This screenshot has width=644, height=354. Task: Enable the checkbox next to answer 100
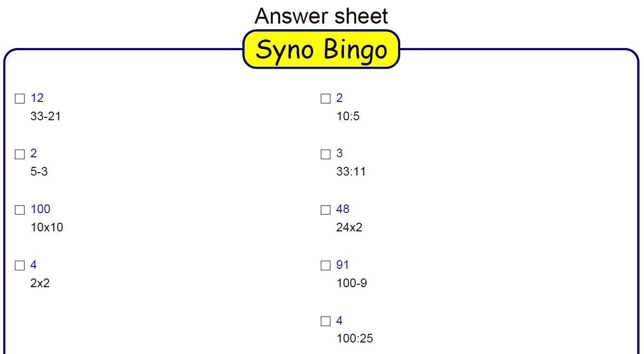(x=20, y=210)
